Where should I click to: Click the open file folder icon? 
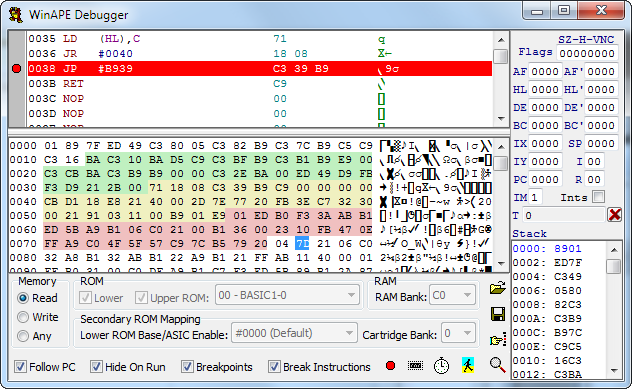(497, 288)
